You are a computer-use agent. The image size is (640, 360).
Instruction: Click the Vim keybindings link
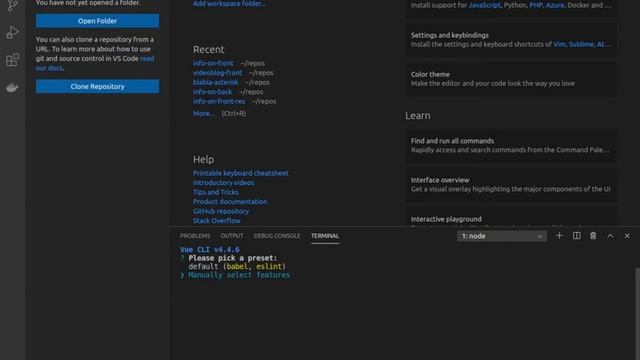point(559,44)
